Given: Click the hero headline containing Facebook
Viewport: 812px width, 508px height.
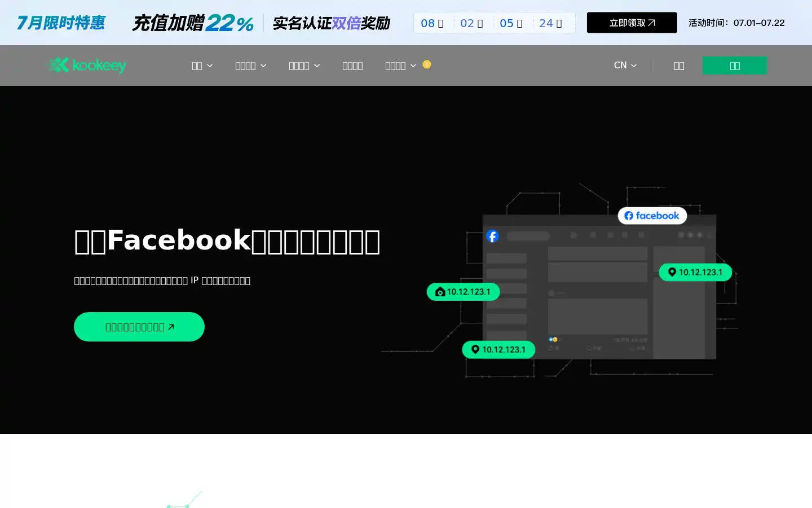Looking at the screenshot, I should pyautogui.click(x=227, y=240).
